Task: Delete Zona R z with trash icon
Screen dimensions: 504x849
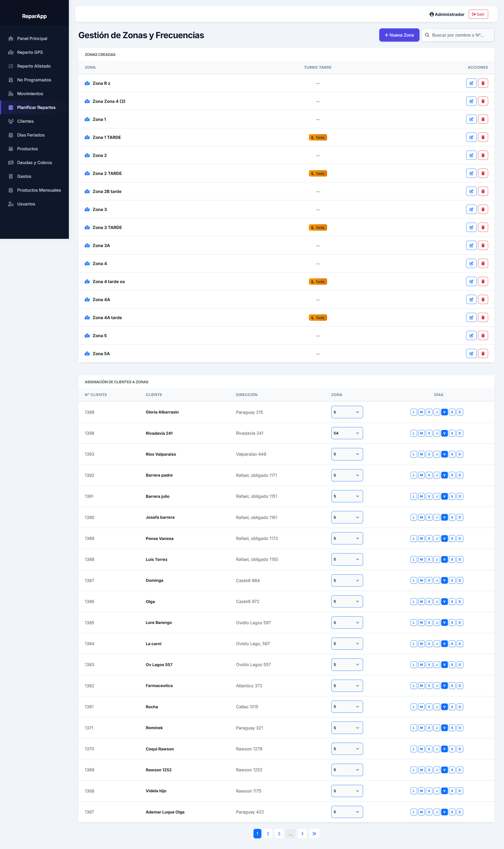Action: pos(483,83)
